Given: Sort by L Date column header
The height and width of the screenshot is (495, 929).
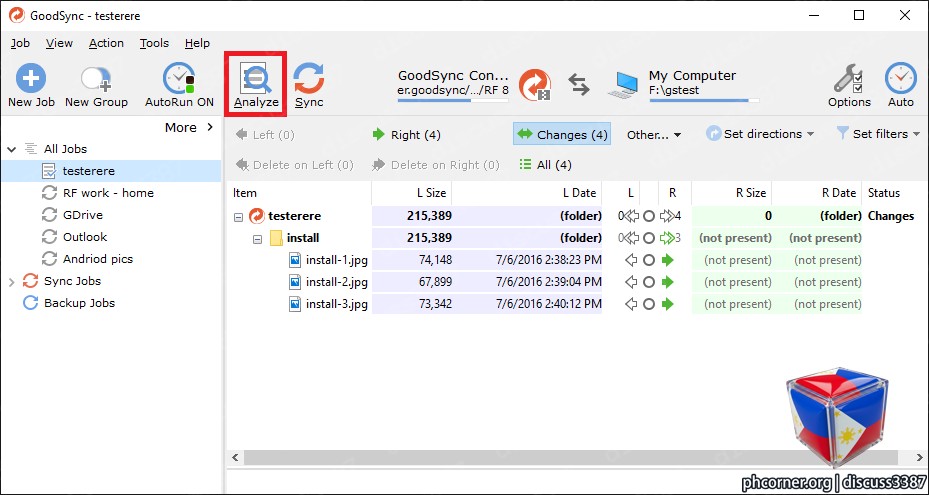Looking at the screenshot, I should point(527,193).
